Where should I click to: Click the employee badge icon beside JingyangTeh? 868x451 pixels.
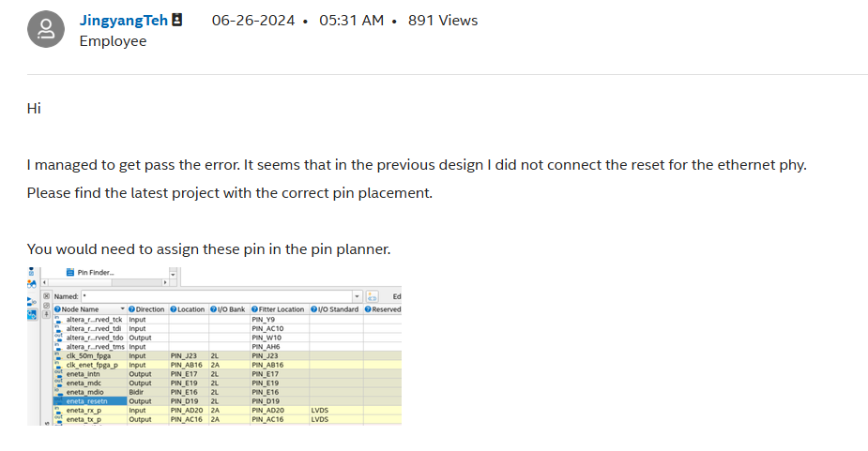[177, 20]
